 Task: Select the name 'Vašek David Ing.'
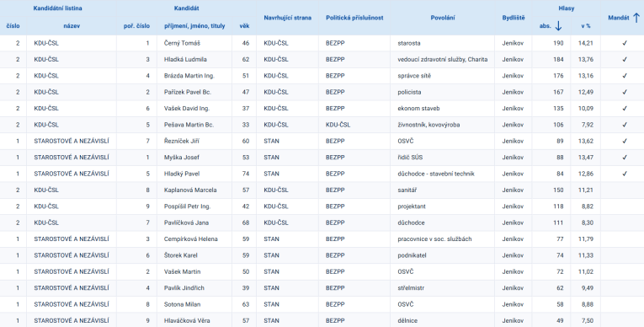click(186, 108)
